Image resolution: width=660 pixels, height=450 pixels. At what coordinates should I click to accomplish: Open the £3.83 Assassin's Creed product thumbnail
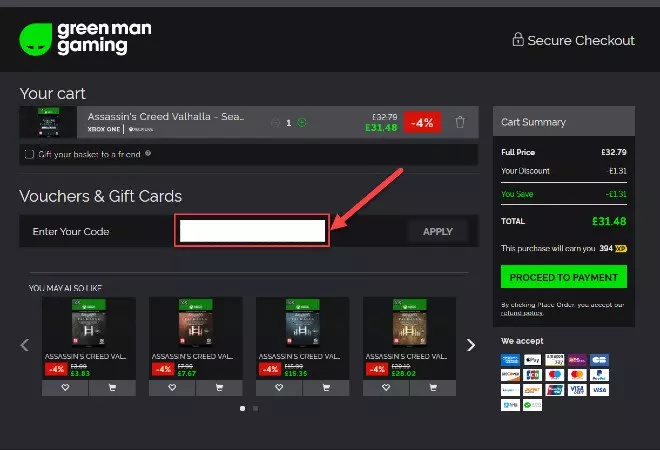pos(89,322)
